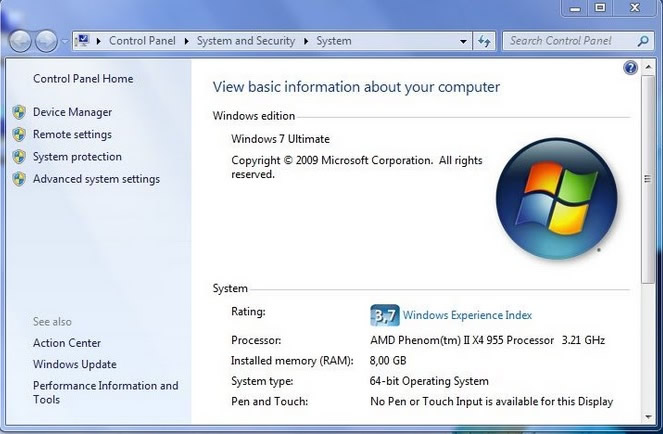The image size is (663, 434).
Task: Open Performance Information and Tools
Action: coord(106,393)
